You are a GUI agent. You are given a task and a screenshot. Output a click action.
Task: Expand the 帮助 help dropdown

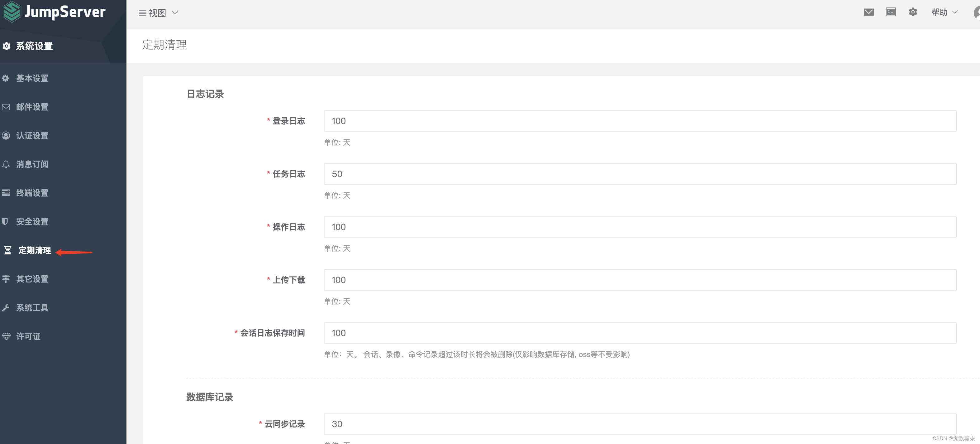944,12
